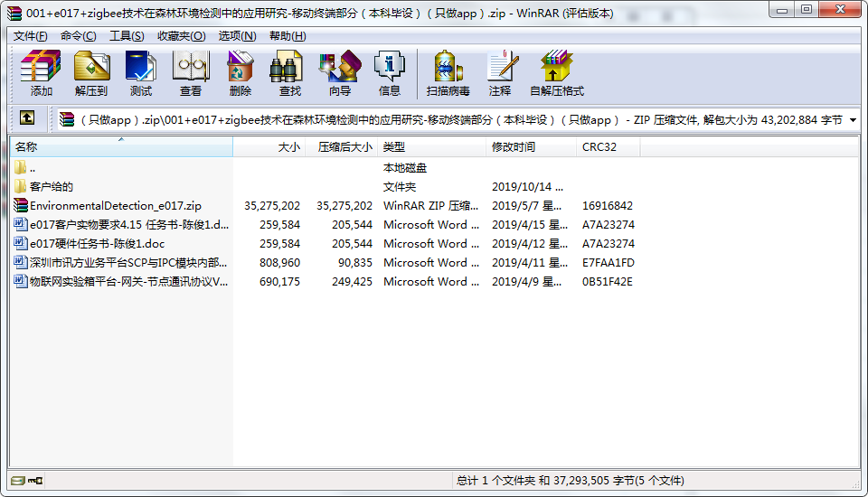Launch the Wizard (向导) icon
Screen dimensions: 868x497
[339, 66]
